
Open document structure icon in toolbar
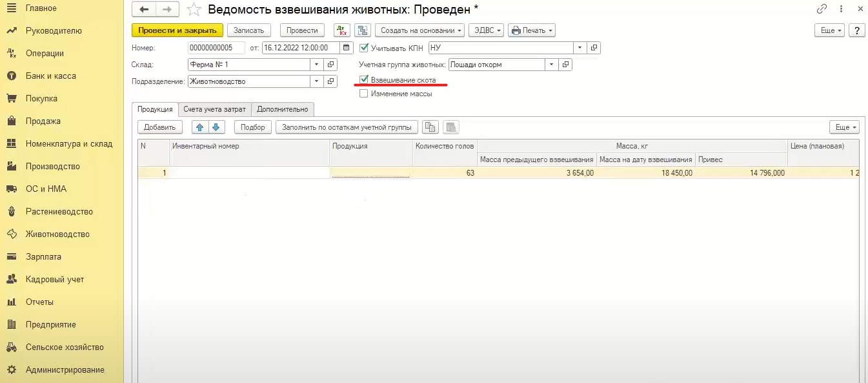363,30
